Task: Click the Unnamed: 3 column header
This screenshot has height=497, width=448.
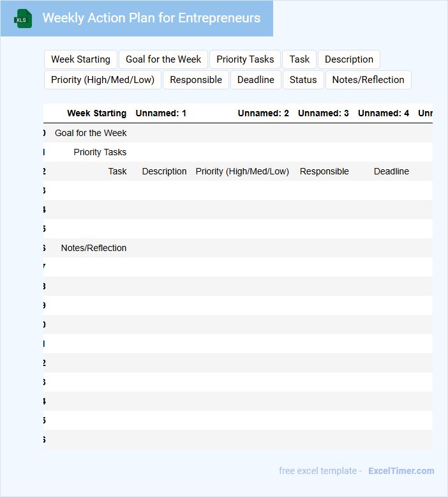Action: coord(323,113)
